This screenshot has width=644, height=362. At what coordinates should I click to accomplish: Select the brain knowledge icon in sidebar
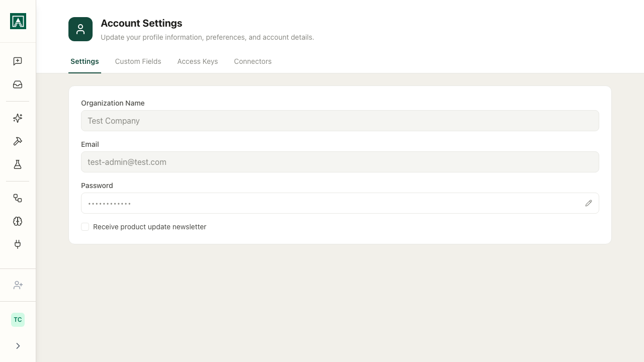coord(18,221)
